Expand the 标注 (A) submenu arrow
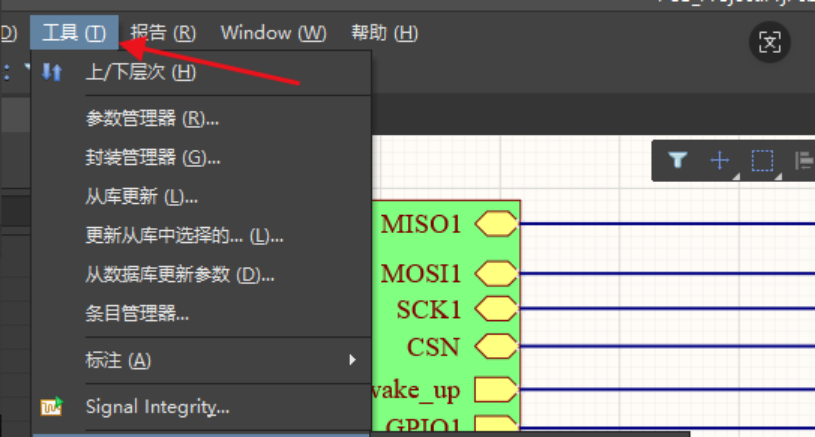815x437 pixels. (x=352, y=359)
